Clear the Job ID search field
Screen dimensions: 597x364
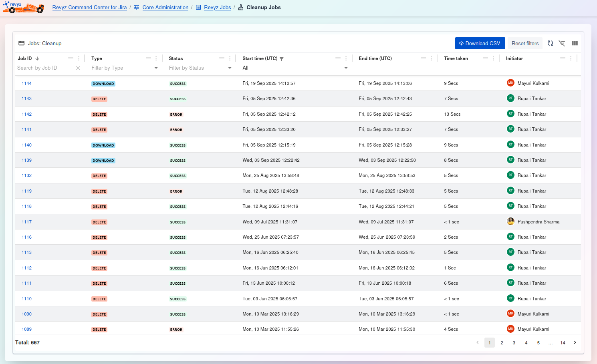(x=78, y=68)
